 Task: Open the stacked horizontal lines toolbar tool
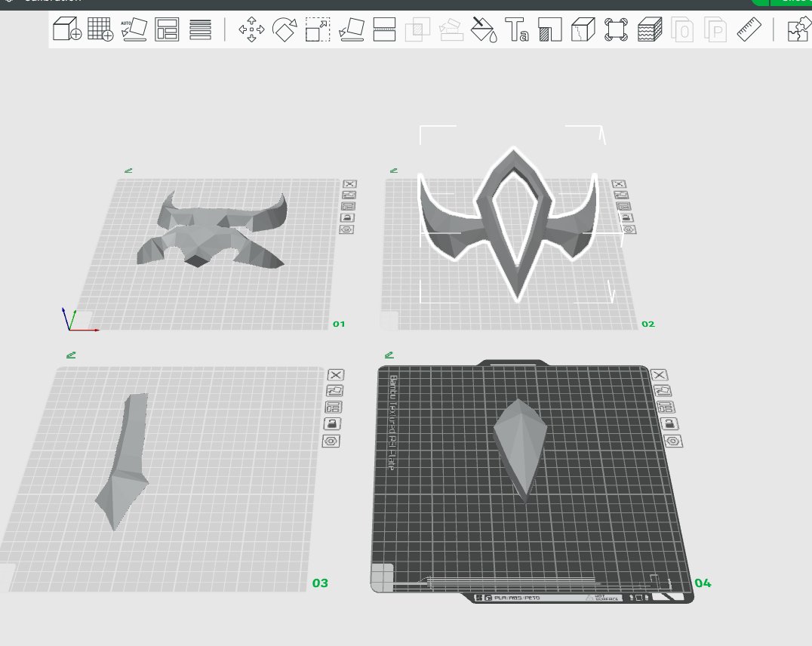click(x=201, y=29)
